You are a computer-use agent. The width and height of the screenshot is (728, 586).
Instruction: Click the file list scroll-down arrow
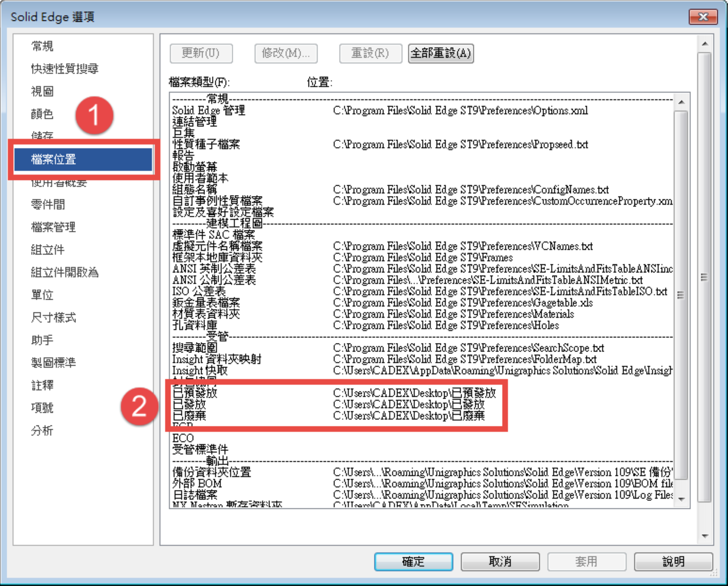point(681,499)
